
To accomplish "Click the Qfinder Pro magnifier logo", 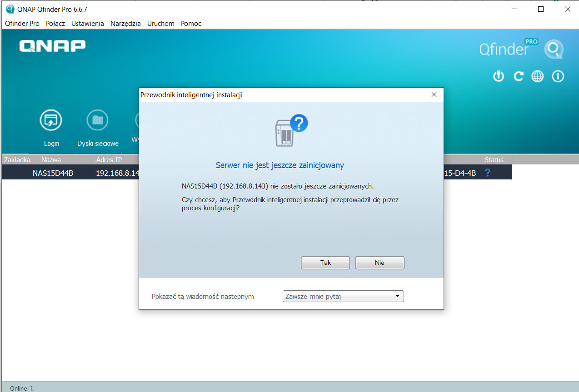I will [x=554, y=49].
